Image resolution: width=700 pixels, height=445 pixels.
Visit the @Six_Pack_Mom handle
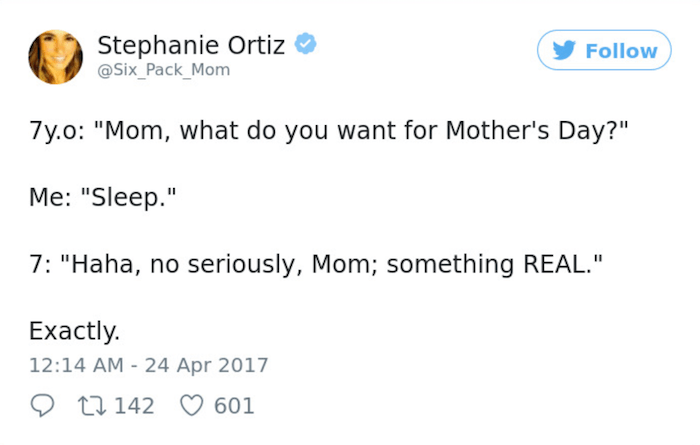163,70
